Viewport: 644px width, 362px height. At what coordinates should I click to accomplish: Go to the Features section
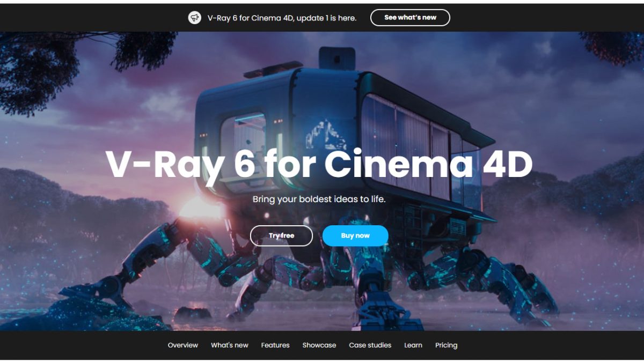275,345
